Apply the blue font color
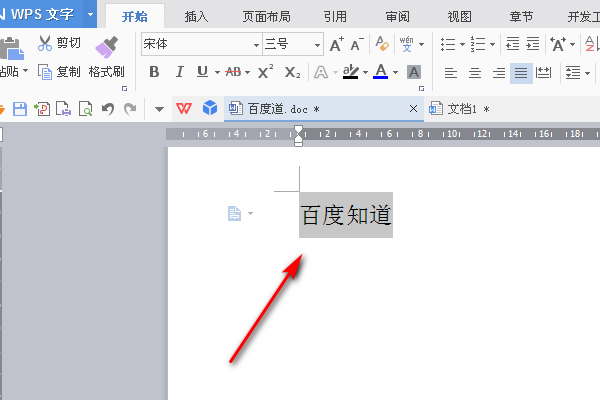600x400 pixels. coord(380,71)
